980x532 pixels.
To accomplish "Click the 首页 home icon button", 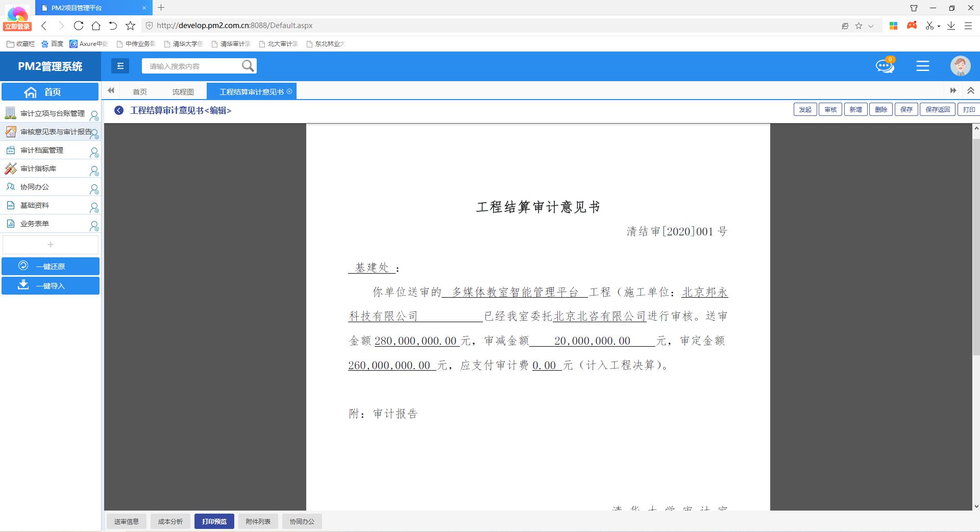I will (x=50, y=92).
